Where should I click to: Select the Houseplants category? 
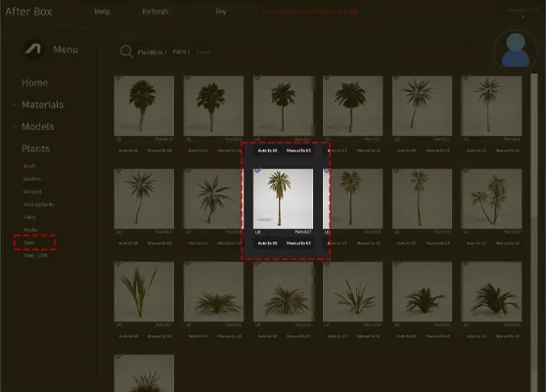(39, 204)
